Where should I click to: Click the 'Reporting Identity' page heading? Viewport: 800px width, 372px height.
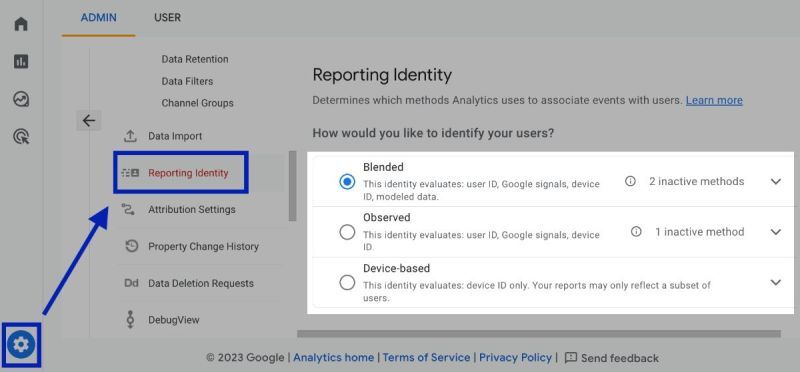coord(382,75)
